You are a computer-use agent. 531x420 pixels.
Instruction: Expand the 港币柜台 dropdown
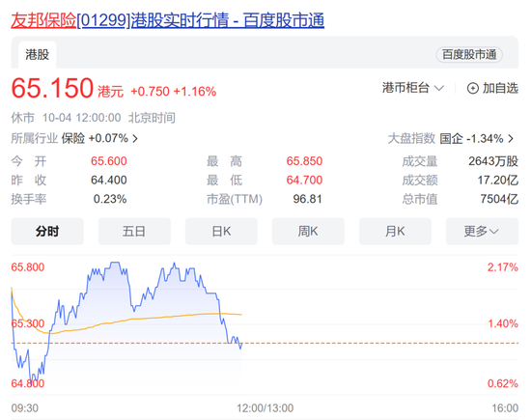[x=413, y=88]
